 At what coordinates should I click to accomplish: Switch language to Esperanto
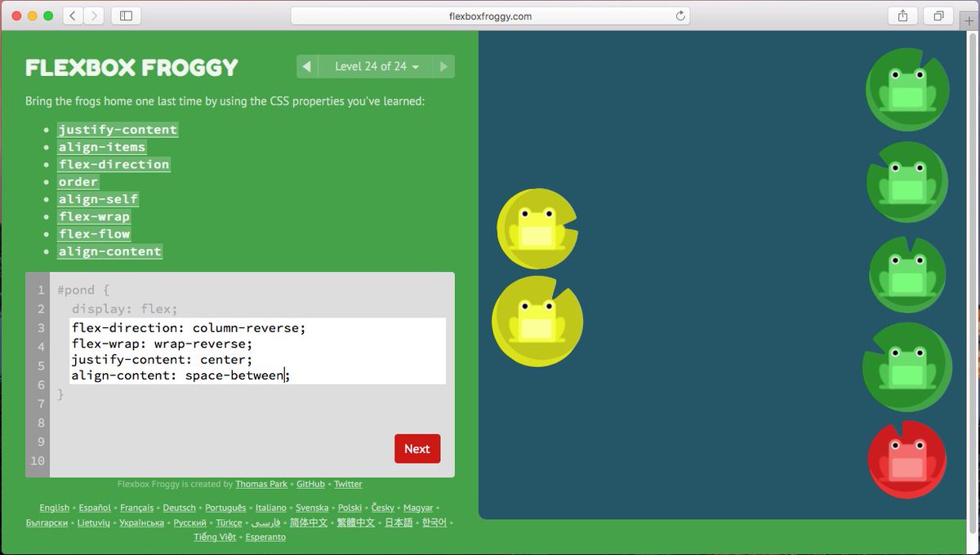point(266,537)
